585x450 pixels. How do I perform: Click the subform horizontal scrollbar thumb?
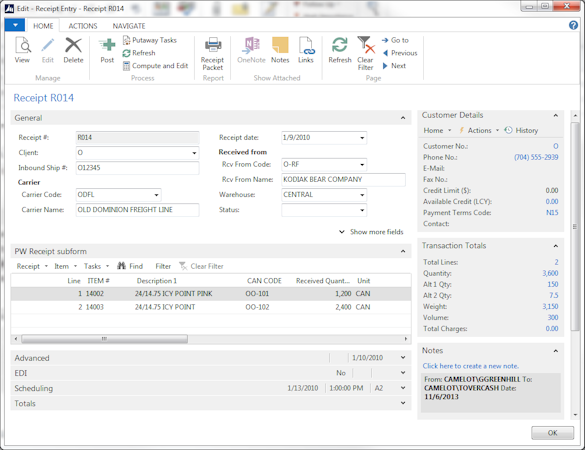click(x=104, y=339)
